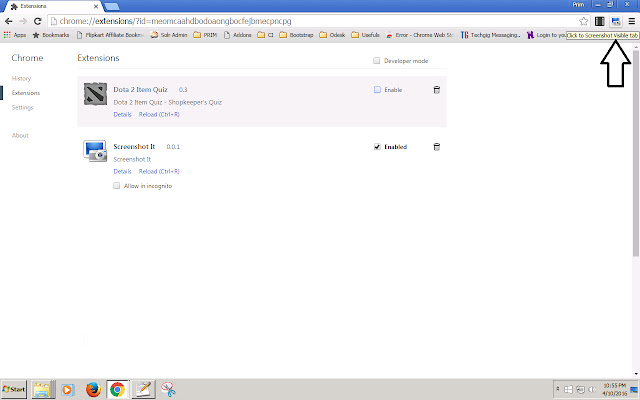Open Details for Dota 2 Item Quiz

pos(122,115)
